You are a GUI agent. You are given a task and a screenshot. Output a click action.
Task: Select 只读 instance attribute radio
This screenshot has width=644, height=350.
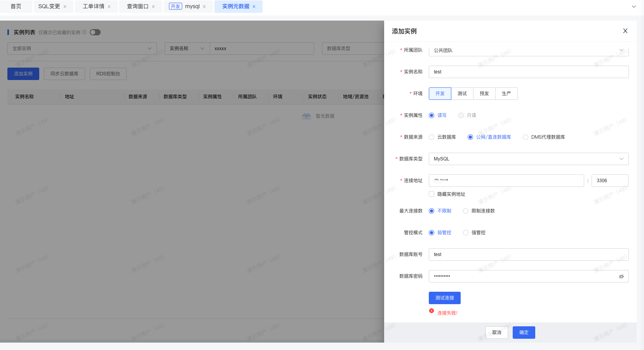point(461,115)
